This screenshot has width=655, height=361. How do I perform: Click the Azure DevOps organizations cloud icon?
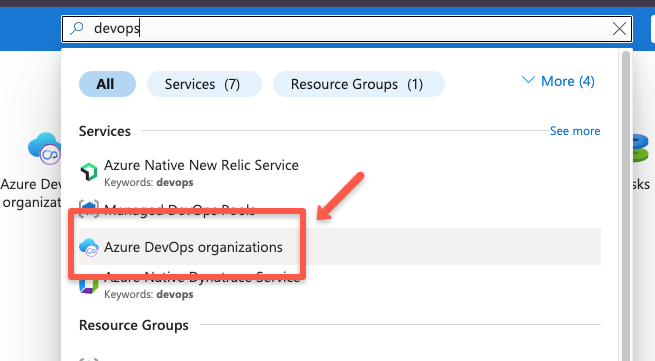[x=89, y=247]
